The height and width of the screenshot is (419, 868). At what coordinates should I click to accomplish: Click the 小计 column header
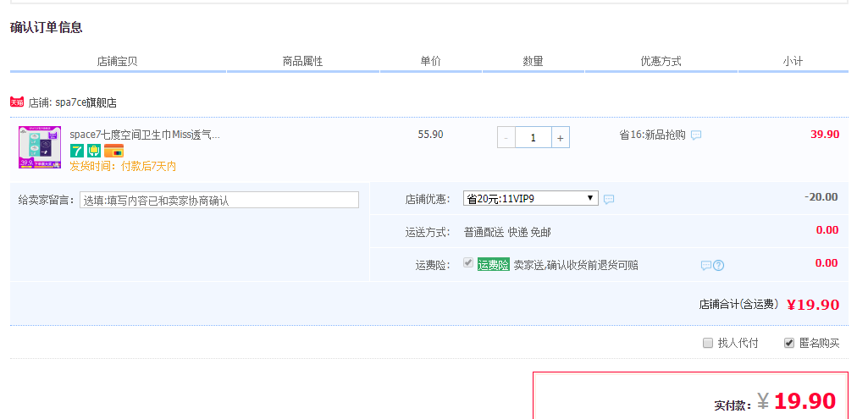pos(793,62)
